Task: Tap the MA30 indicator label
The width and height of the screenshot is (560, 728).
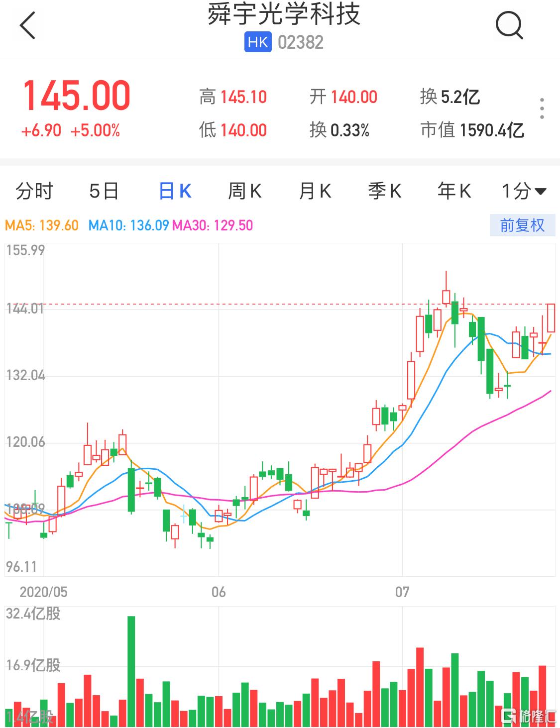Action: coord(213,225)
